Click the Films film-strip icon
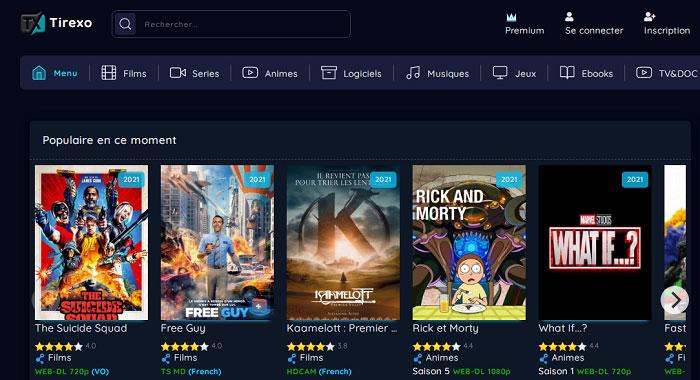 click(x=108, y=73)
